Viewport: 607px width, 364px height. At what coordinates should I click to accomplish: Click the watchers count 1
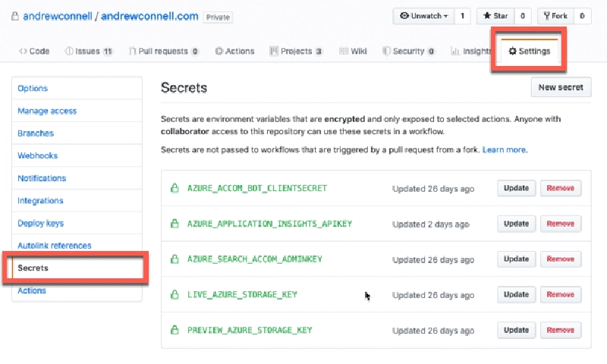[x=462, y=16]
